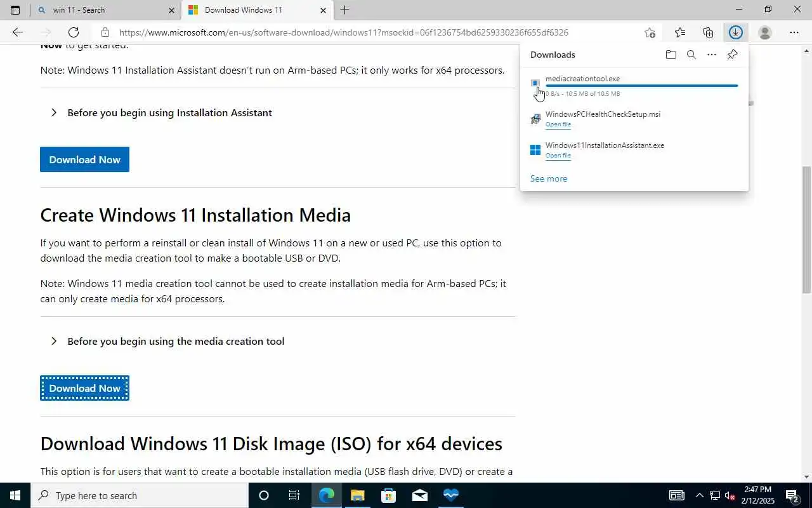812x508 pixels.
Task: Click the taskbar search box
Action: (x=140, y=495)
